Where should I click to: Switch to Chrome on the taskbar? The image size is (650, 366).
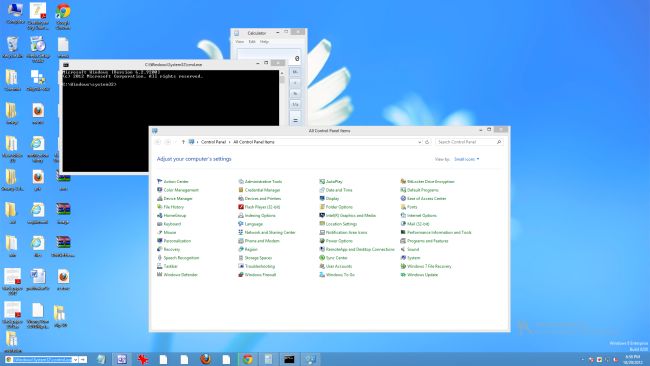click(x=248, y=359)
